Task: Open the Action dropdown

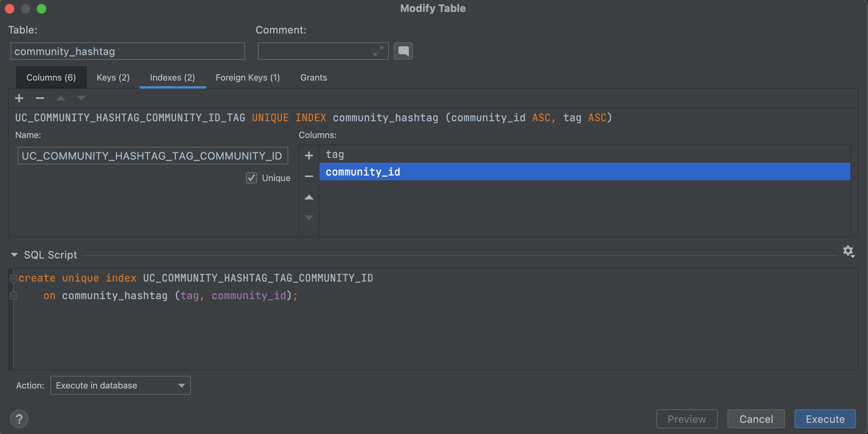Action: pos(120,385)
